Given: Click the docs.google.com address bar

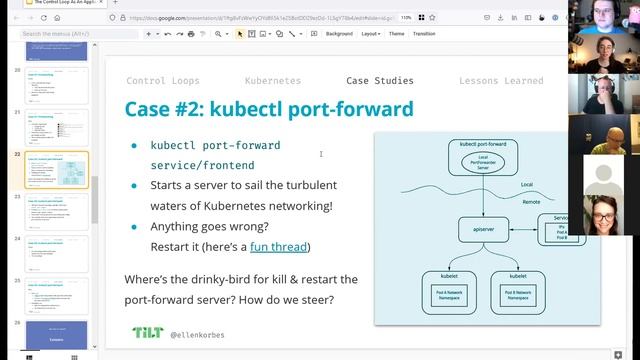Looking at the screenshot, I should tap(261, 18).
